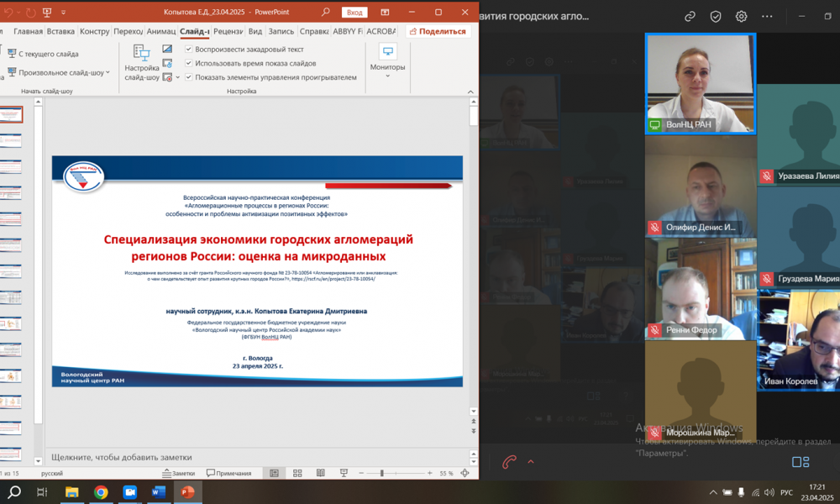Open the Запись ribbon tab

point(281,31)
